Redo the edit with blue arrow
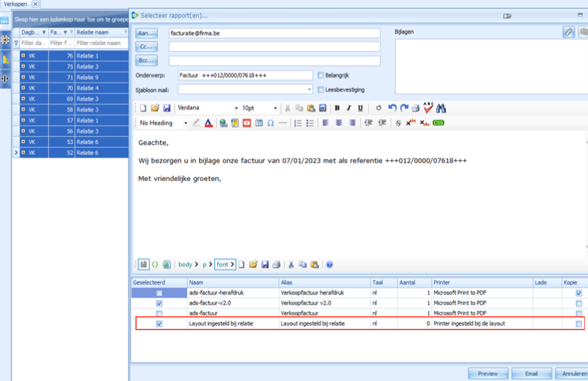Viewport: 588px width, 381px height. (404, 109)
